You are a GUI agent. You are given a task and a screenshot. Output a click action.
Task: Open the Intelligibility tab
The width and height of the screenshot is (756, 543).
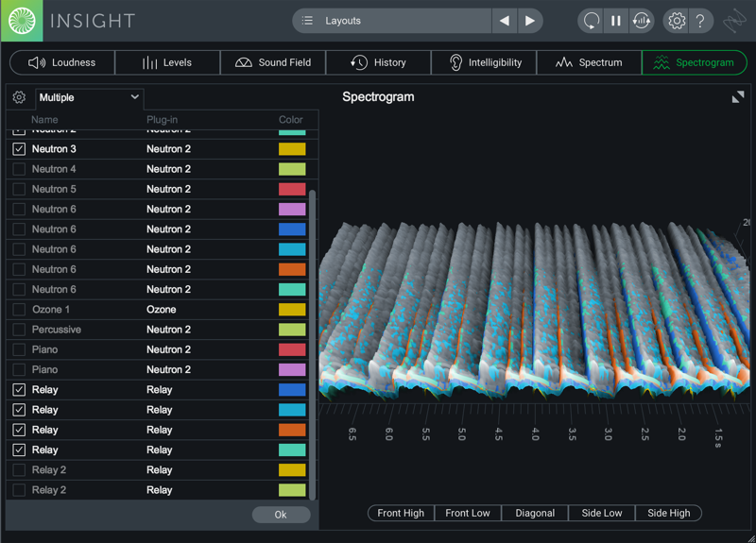pos(484,62)
